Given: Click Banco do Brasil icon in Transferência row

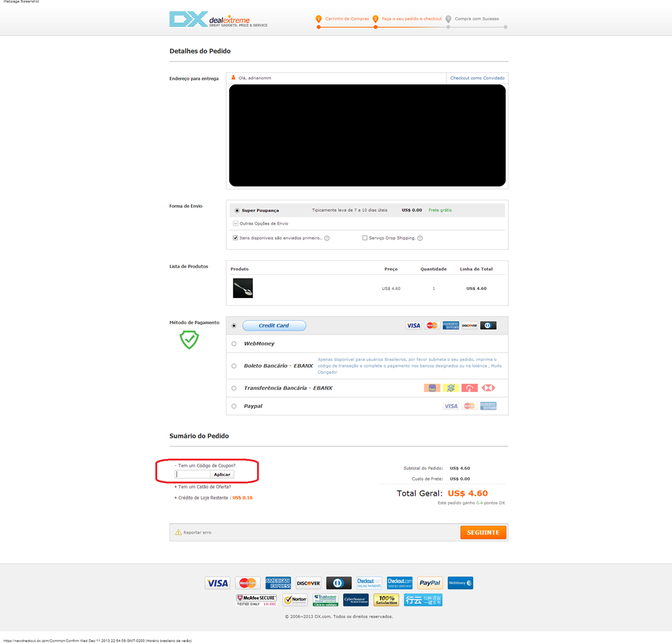Looking at the screenshot, I should coord(451,388).
